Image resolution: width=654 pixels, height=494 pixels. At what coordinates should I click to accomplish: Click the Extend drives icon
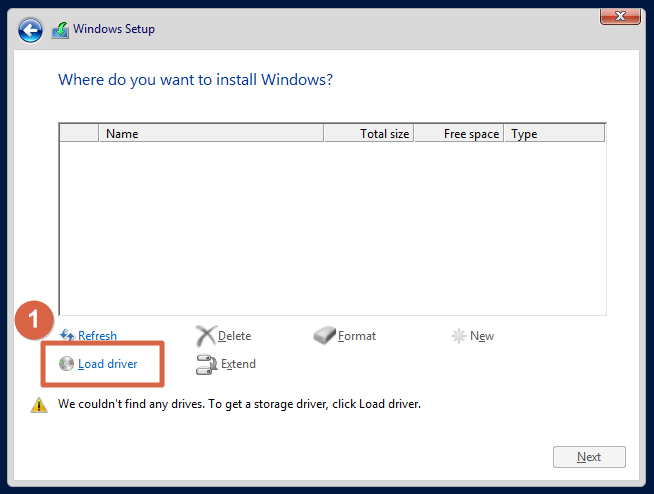coord(206,364)
